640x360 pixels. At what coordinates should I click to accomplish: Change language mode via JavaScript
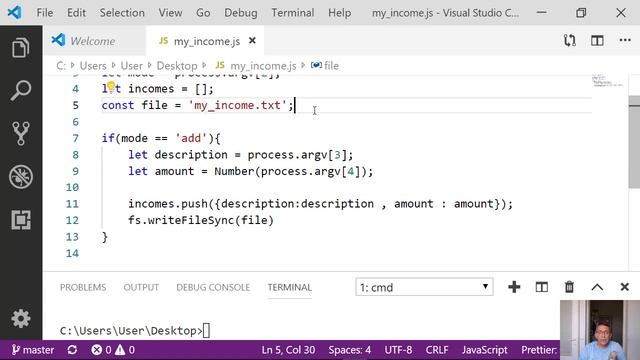pos(484,350)
